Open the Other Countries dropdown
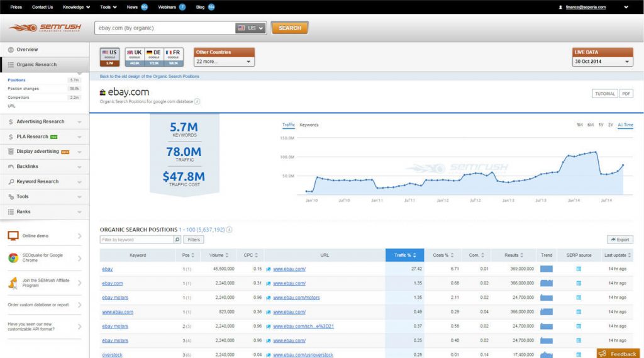Viewport: 644px width, 358px height. (224, 62)
